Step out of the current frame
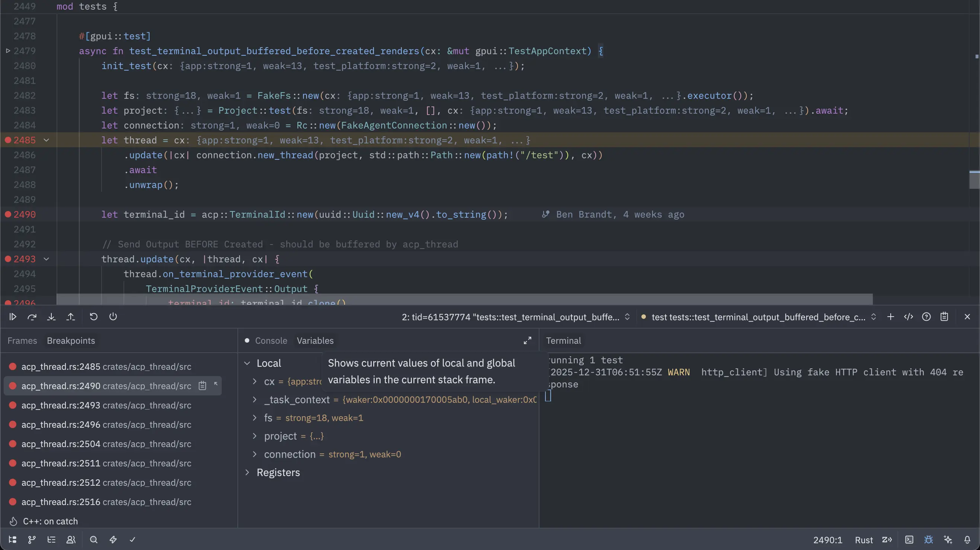 pyautogui.click(x=71, y=317)
